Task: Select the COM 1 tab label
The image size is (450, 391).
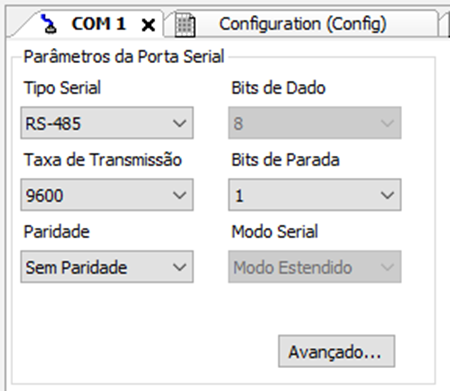Action: click(x=99, y=24)
